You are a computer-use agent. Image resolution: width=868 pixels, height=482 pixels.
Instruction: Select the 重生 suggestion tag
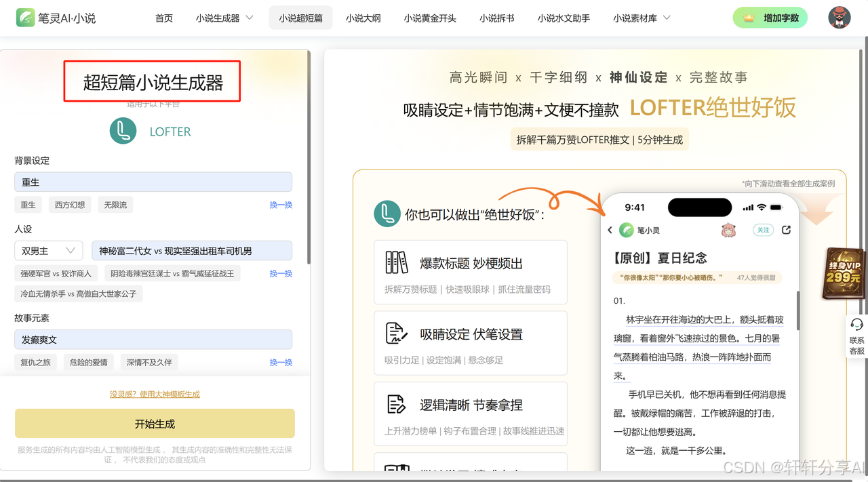[28, 205]
